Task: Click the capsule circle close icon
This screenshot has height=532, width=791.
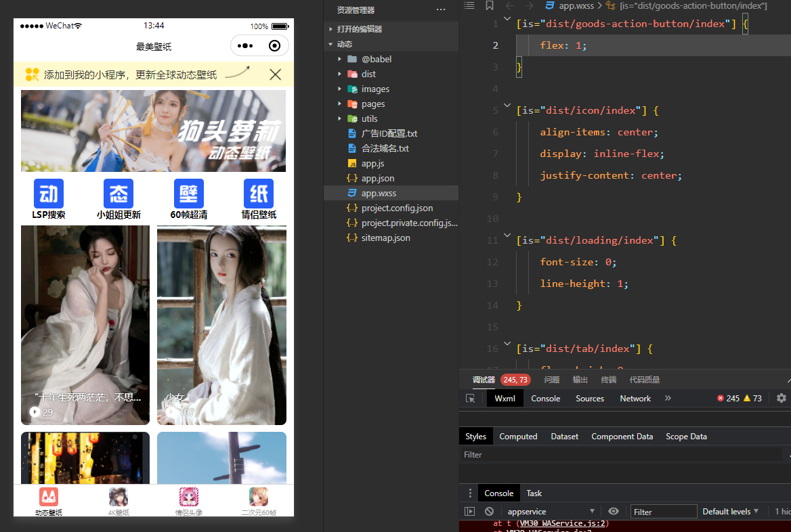Action: [274, 46]
